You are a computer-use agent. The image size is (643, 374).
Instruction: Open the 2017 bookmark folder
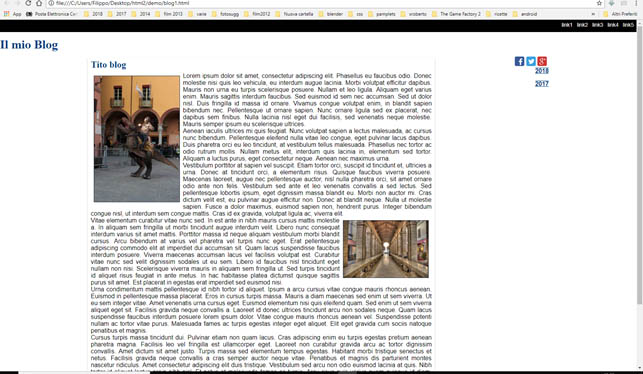tap(117, 14)
